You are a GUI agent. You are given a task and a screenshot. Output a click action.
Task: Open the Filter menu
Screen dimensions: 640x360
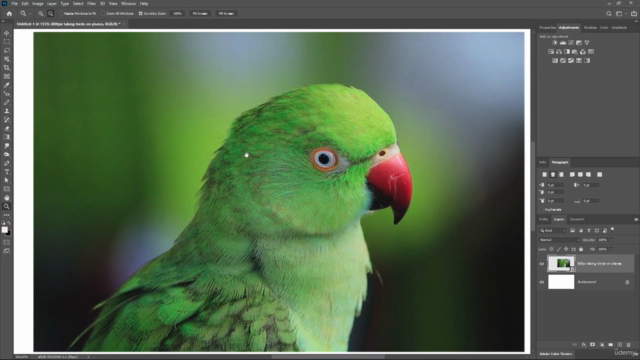(91, 4)
